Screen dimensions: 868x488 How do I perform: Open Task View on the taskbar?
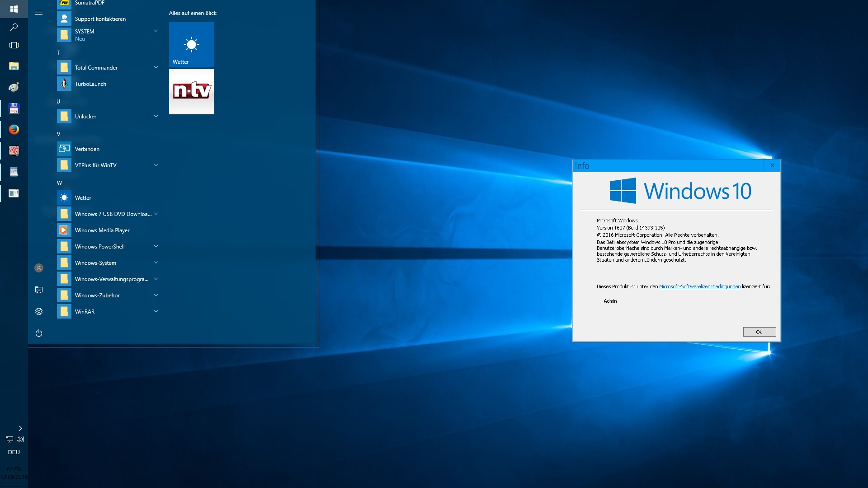pyautogui.click(x=14, y=45)
